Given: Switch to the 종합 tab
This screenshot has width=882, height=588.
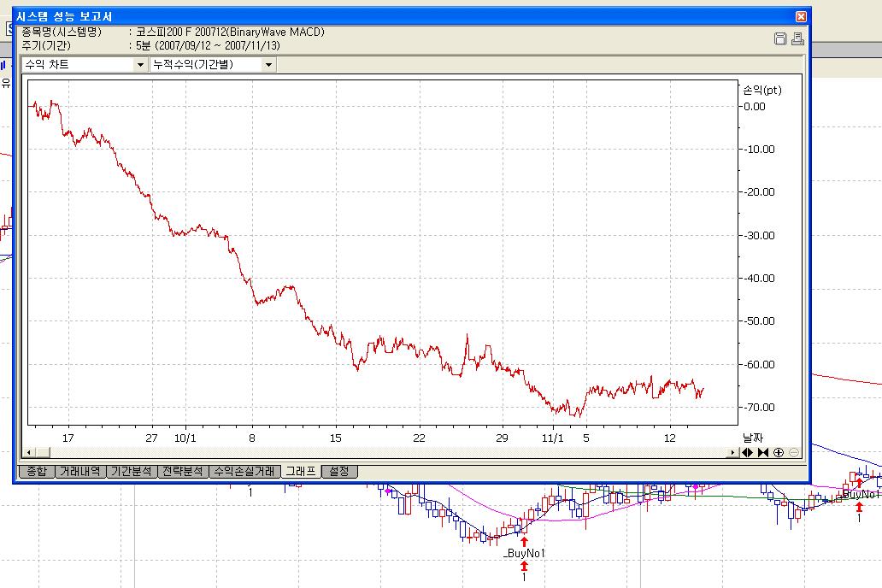Looking at the screenshot, I should 37,471.
